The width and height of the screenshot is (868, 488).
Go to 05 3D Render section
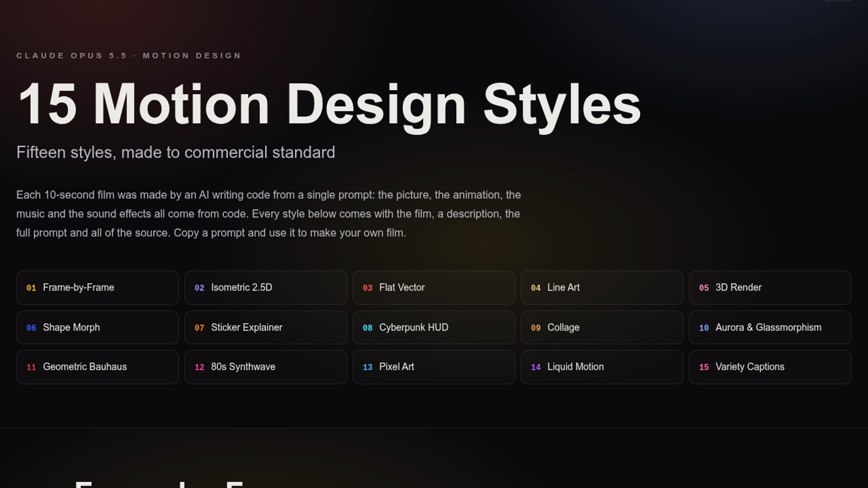[770, 287]
